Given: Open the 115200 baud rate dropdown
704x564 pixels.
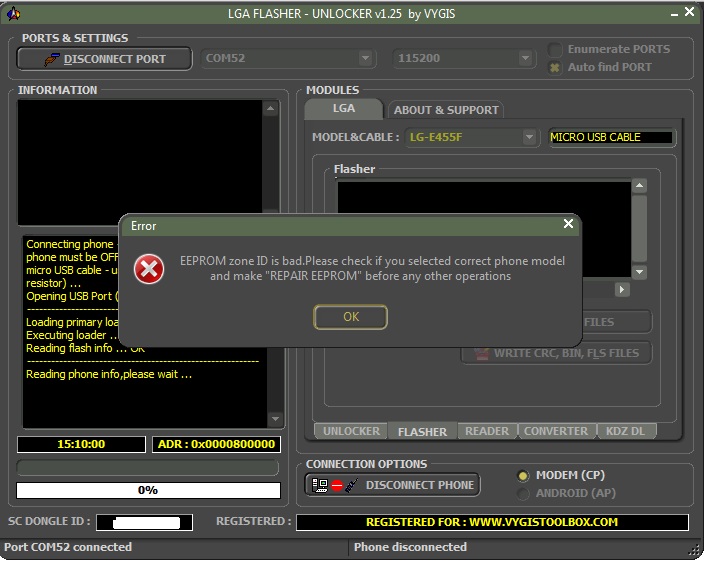Looking at the screenshot, I should click(525, 58).
